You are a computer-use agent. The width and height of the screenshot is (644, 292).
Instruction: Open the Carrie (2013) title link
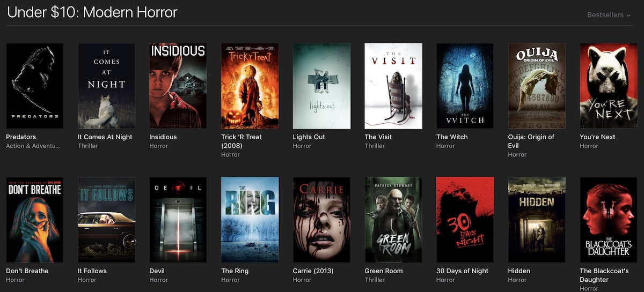tap(313, 271)
